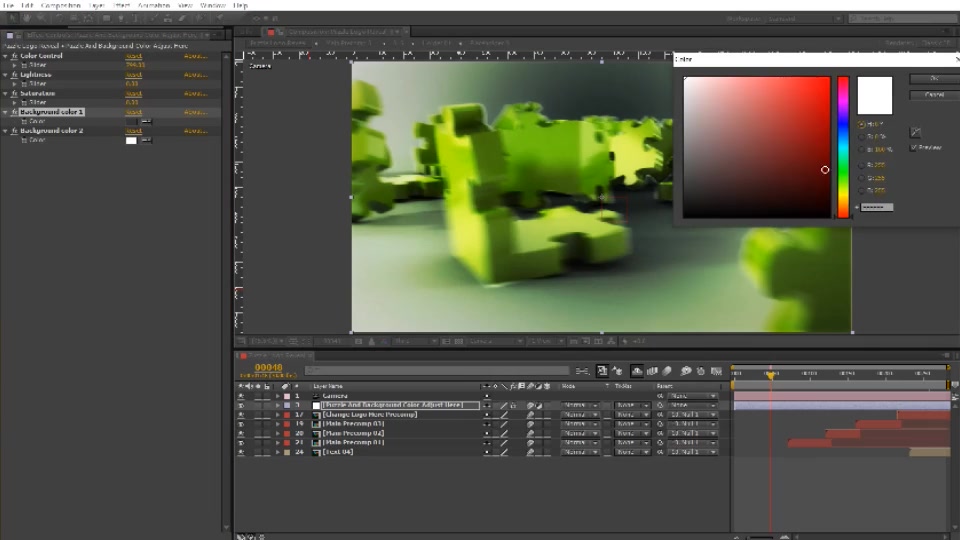This screenshot has height=540, width=960.
Task: Click the hex color input field
Action: [877, 208]
